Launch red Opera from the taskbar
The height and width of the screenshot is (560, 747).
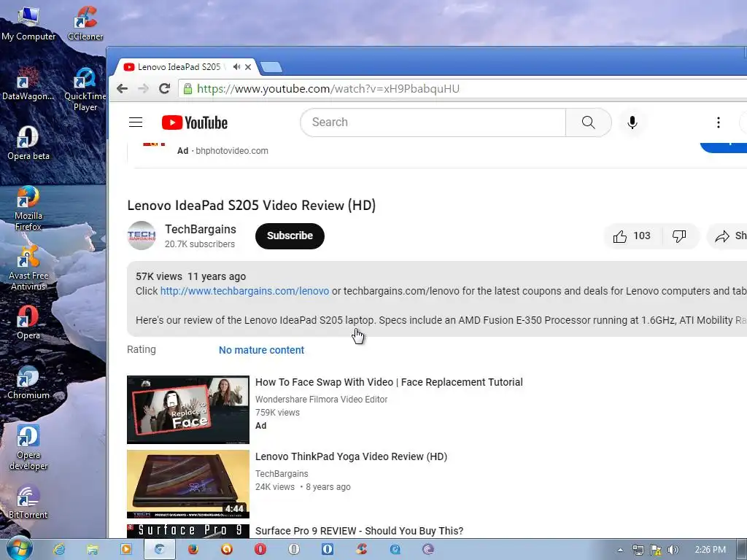coord(260,550)
